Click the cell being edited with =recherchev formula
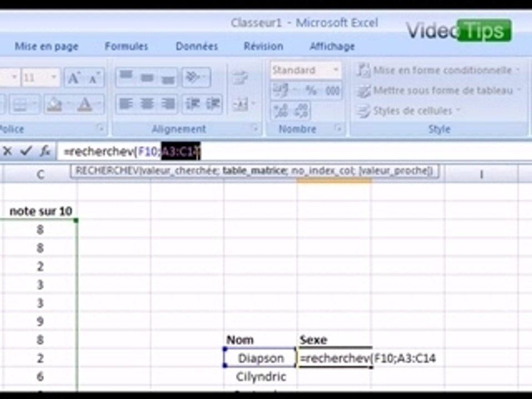The width and height of the screenshot is (532, 399). pos(335,358)
